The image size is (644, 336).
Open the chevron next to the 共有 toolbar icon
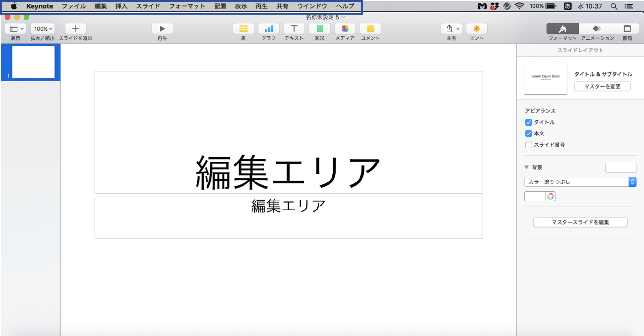pos(458,29)
